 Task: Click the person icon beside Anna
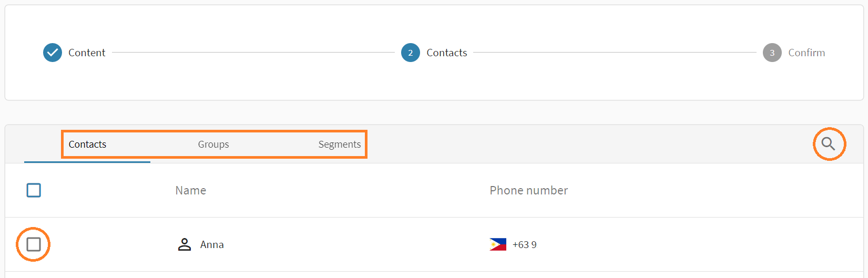point(185,244)
